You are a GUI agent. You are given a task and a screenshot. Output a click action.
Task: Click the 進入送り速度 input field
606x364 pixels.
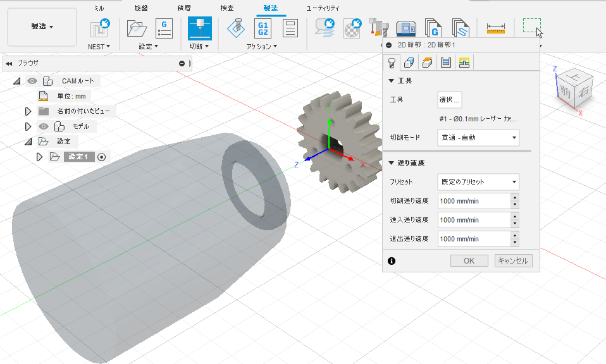click(474, 220)
